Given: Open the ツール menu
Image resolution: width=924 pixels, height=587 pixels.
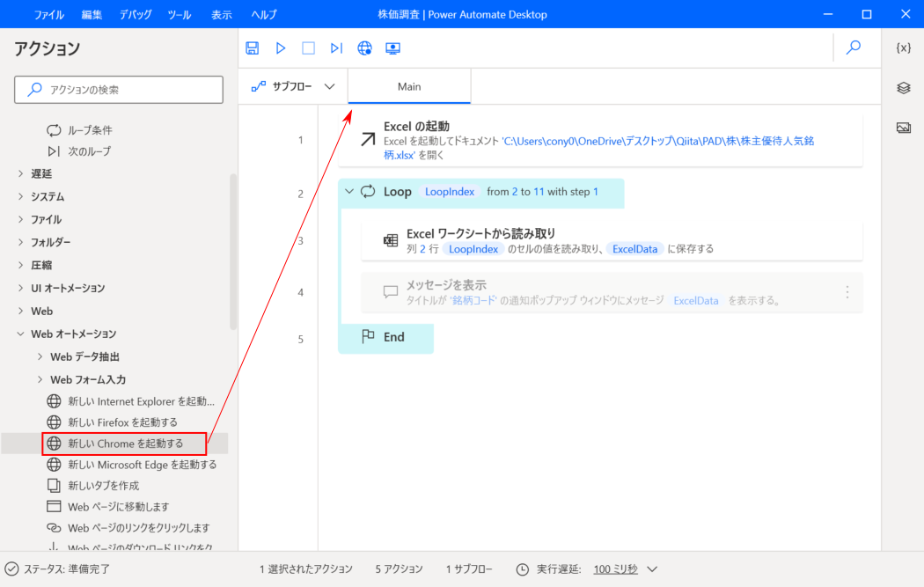Looking at the screenshot, I should (x=179, y=14).
